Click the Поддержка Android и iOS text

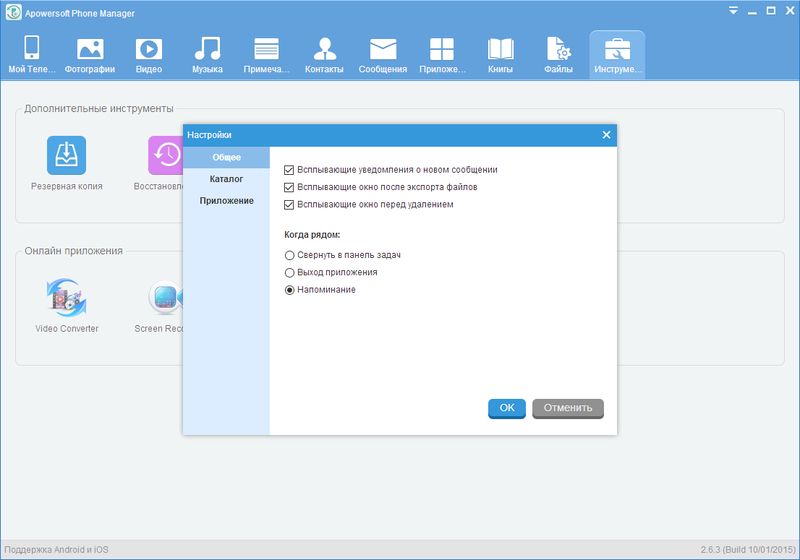56,550
